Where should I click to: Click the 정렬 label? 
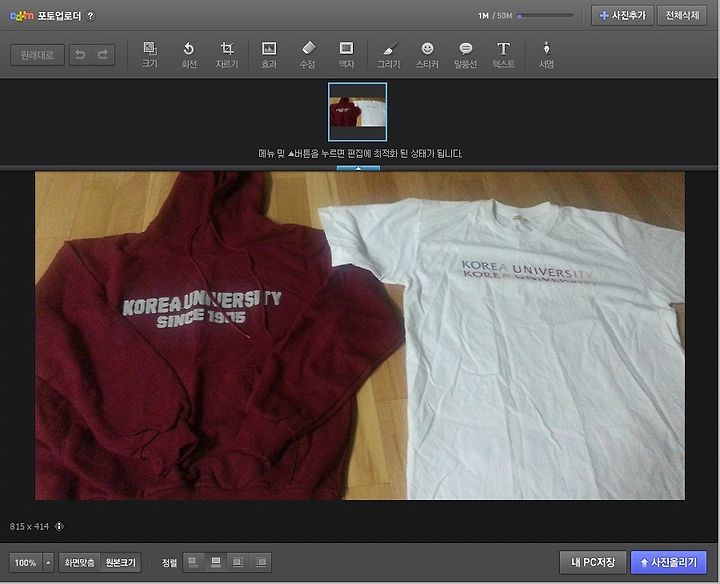[x=169, y=562]
